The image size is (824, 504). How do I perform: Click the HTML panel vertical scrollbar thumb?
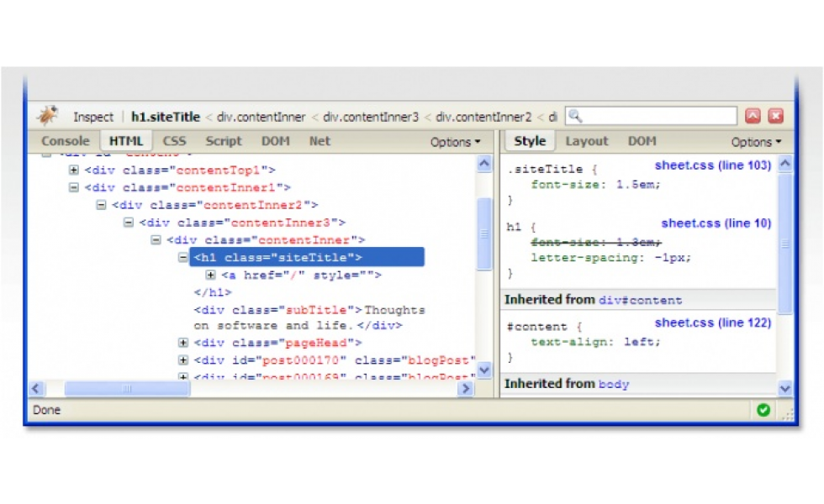[484, 234]
